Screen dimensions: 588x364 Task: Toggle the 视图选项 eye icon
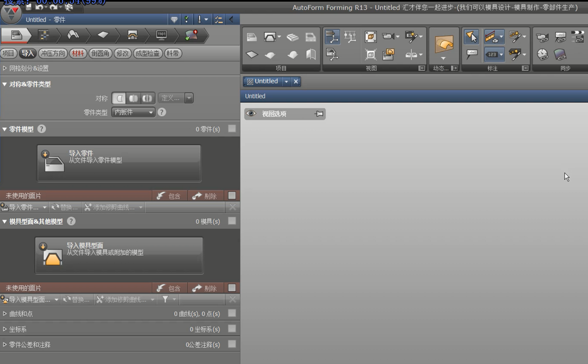click(x=251, y=114)
